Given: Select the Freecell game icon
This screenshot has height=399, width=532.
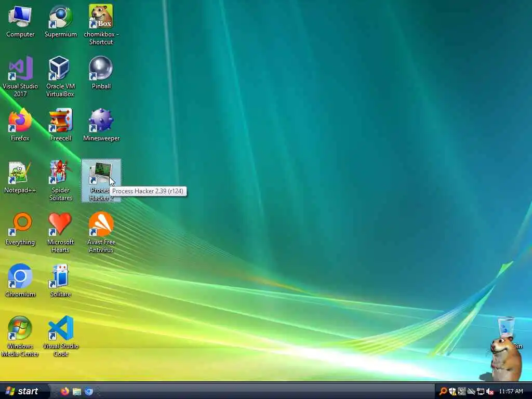Looking at the screenshot, I should 60,125.
